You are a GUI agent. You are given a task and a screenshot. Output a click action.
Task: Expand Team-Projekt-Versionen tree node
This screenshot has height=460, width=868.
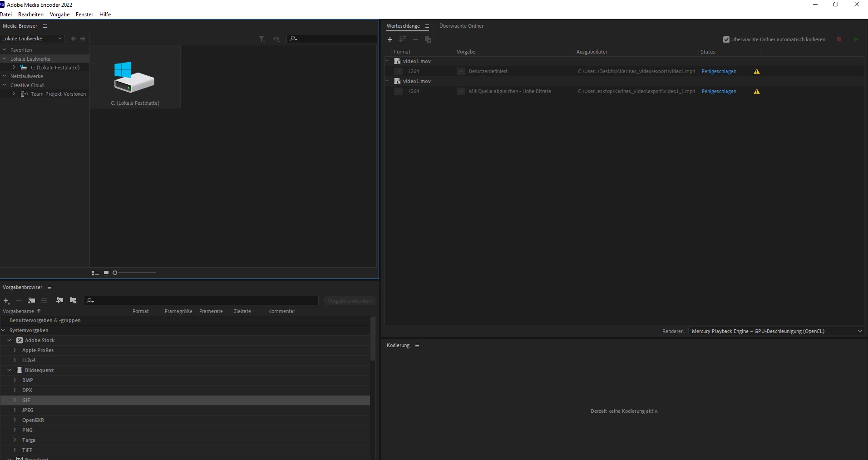click(14, 94)
